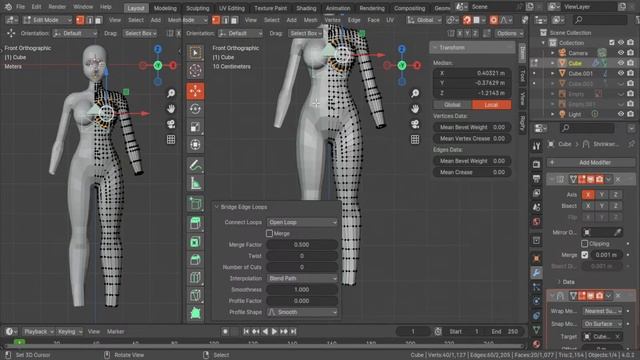Open the Wrap Method Nearest Surface dropdown
Screen dimensions: 640x360
(602, 311)
